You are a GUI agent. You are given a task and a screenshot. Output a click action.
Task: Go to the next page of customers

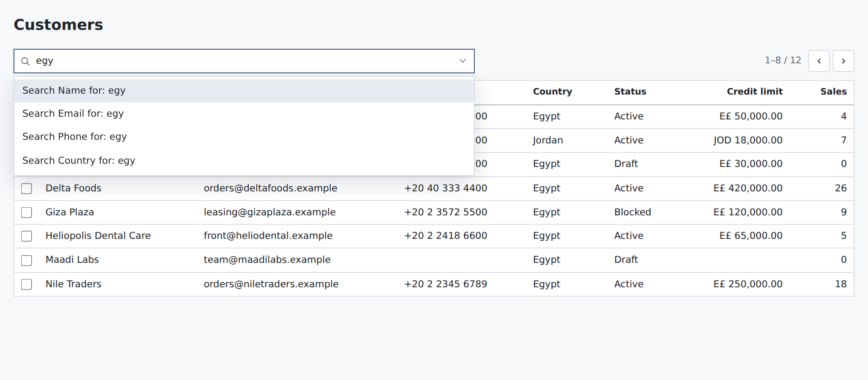(x=844, y=61)
